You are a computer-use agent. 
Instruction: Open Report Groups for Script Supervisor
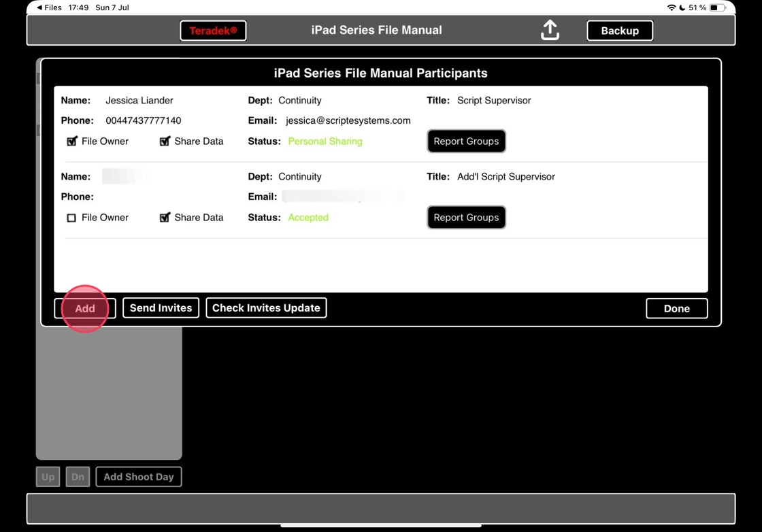tap(466, 141)
